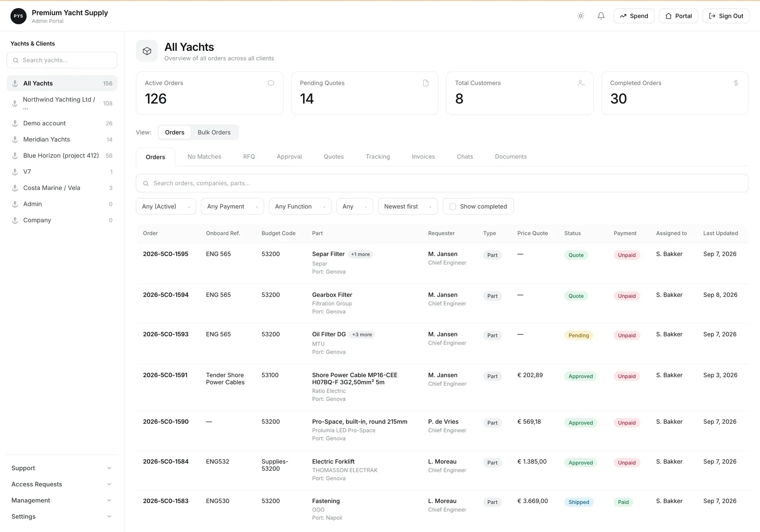The height and width of the screenshot is (532, 760).
Task: Expand the Management section
Action: click(x=62, y=501)
